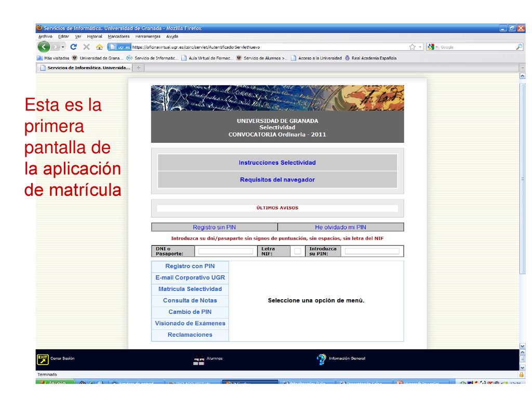
Task: Reload the page with the refresh icon
Action: 73,47
